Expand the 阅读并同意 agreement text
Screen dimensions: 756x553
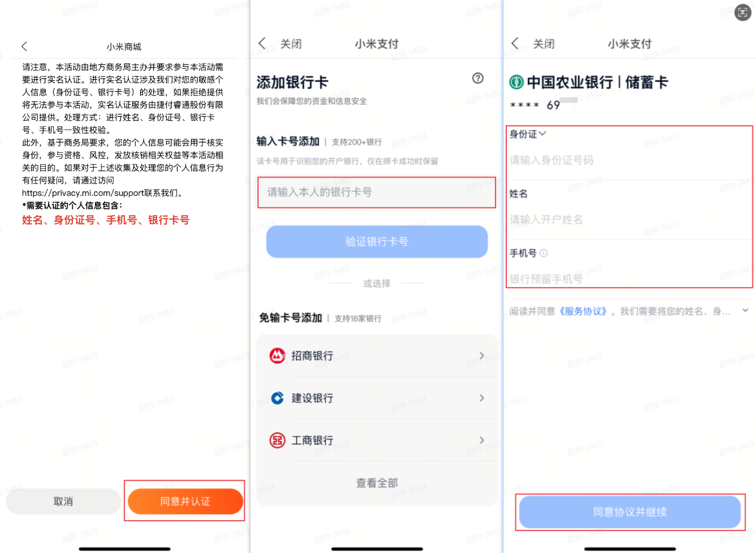pos(745,310)
